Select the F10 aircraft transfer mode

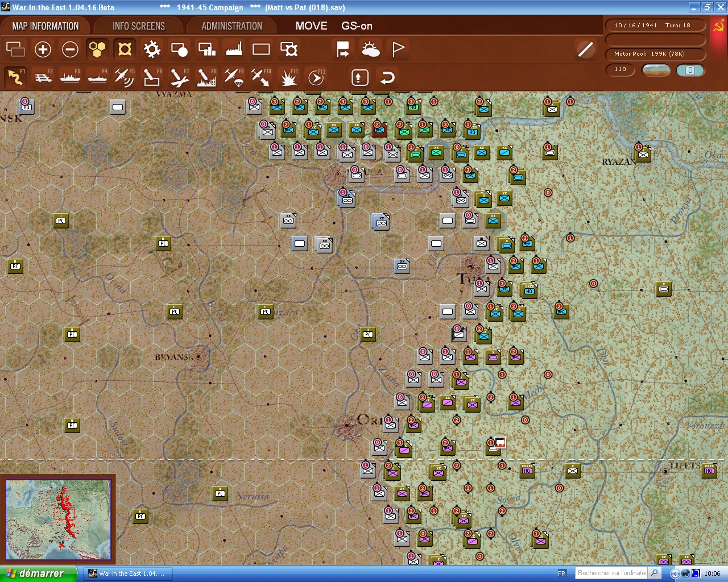(261, 77)
